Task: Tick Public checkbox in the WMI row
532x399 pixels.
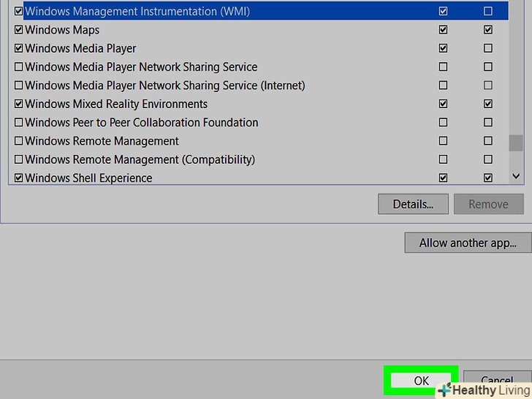Action: (x=488, y=11)
